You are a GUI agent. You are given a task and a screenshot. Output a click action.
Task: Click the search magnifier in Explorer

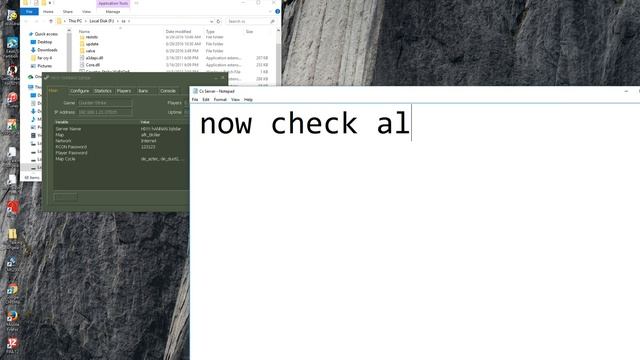272,21
